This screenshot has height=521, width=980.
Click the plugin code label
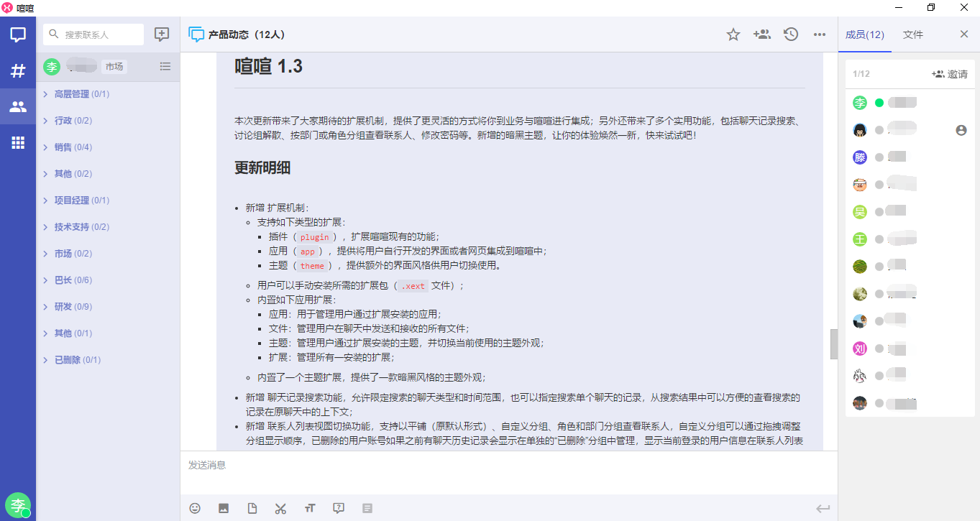[314, 236]
